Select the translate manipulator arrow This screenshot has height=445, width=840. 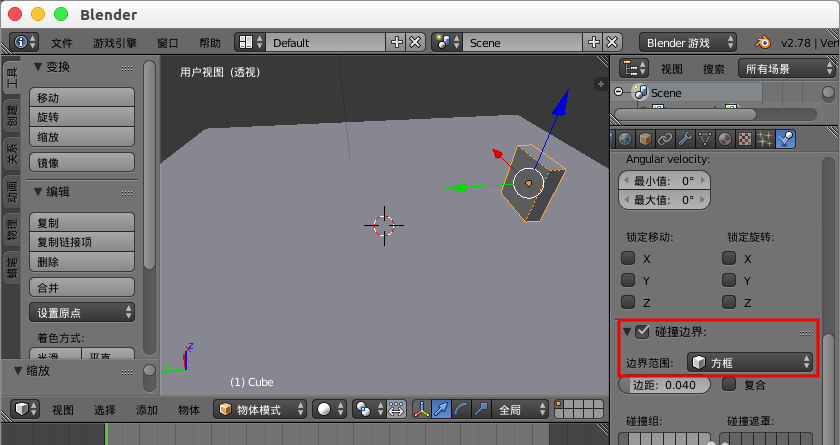pyautogui.click(x=441, y=409)
